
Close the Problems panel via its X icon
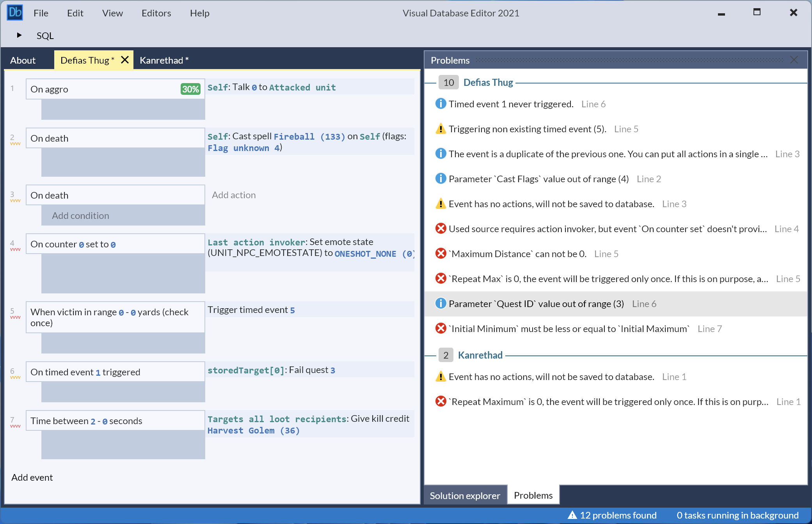click(794, 60)
